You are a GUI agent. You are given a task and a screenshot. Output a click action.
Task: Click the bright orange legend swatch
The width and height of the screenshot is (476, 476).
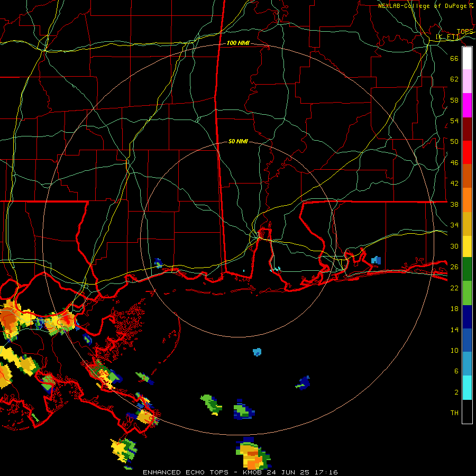coord(467,200)
